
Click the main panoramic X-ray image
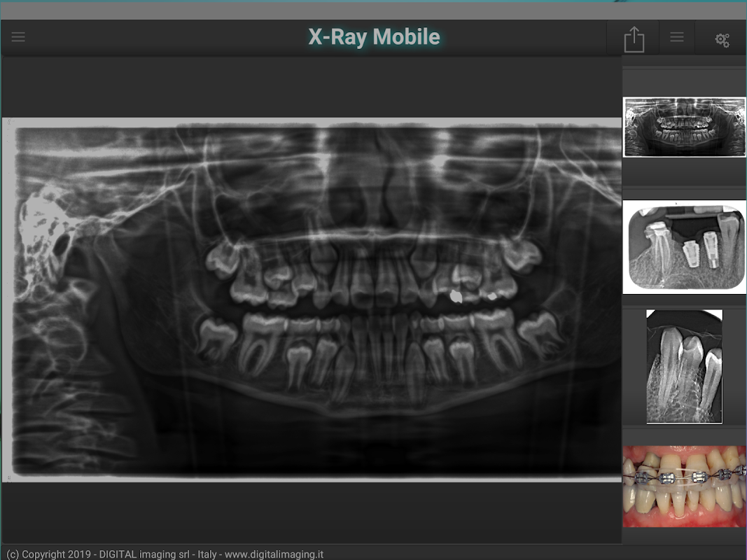coord(312,300)
